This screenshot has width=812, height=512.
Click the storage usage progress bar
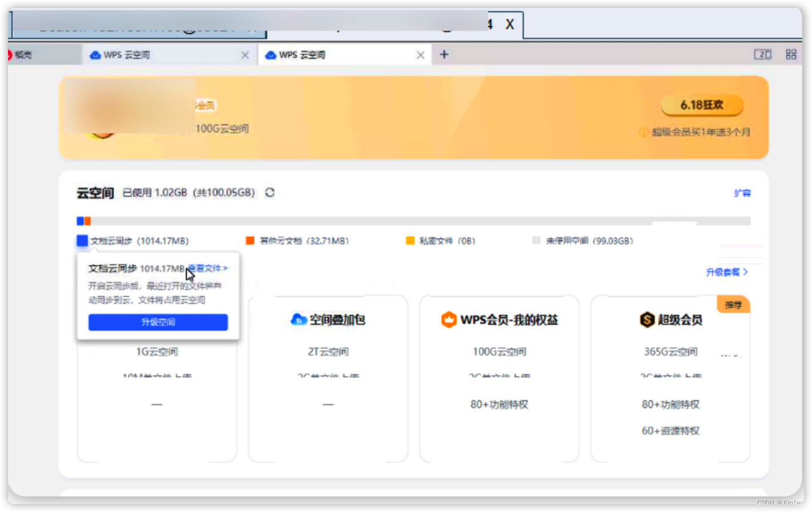click(414, 221)
